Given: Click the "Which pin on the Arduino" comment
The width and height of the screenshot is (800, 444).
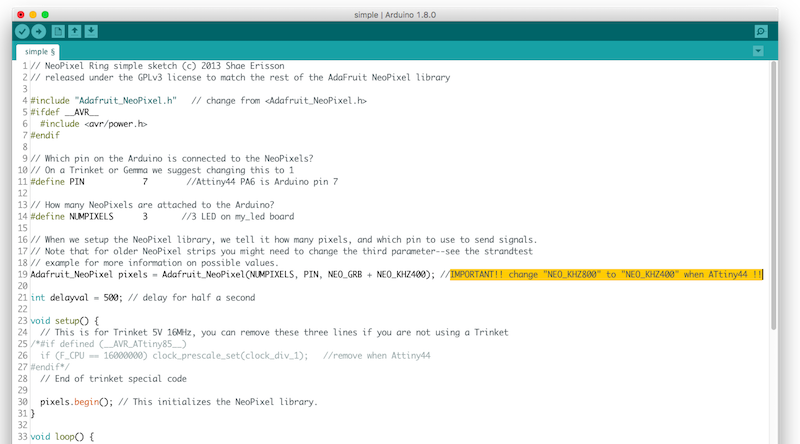Looking at the screenshot, I should (172, 159).
